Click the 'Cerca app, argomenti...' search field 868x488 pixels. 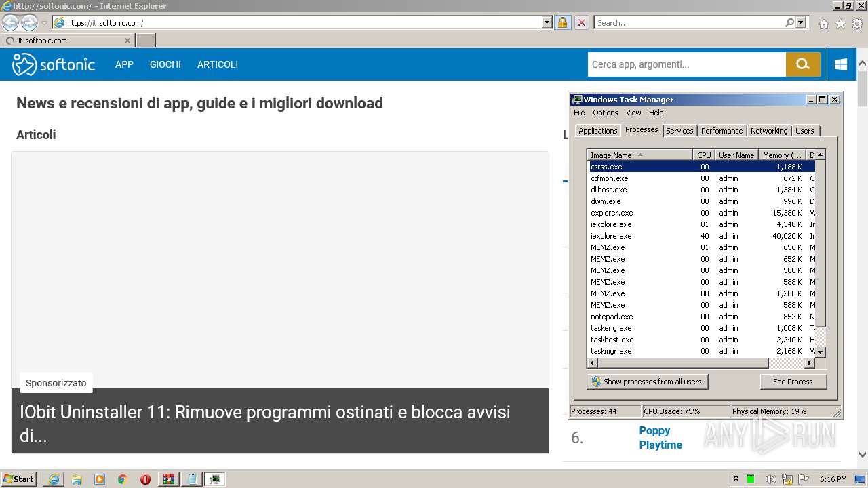coord(687,64)
